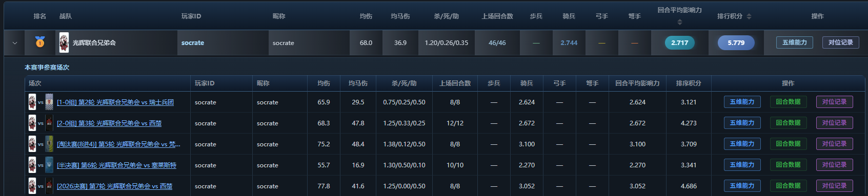Click the 46/46 rounds played value
This screenshot has height=196, width=868.
tap(497, 43)
